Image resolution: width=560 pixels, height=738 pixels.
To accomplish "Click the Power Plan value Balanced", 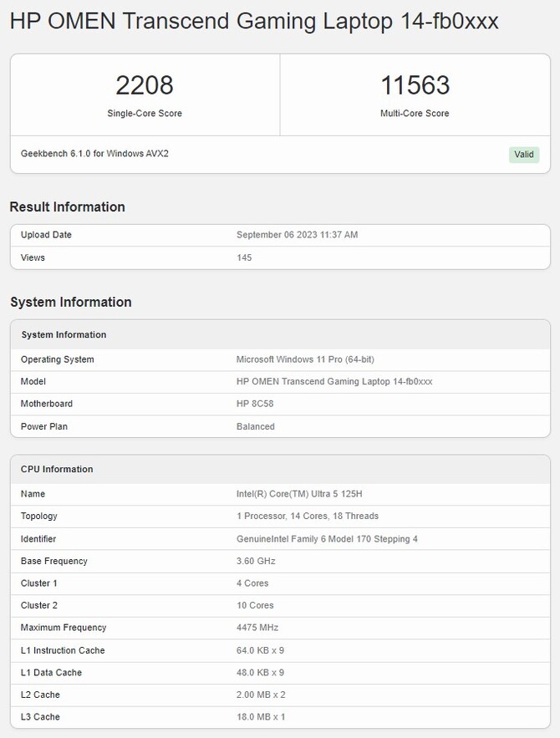I will tap(256, 426).
